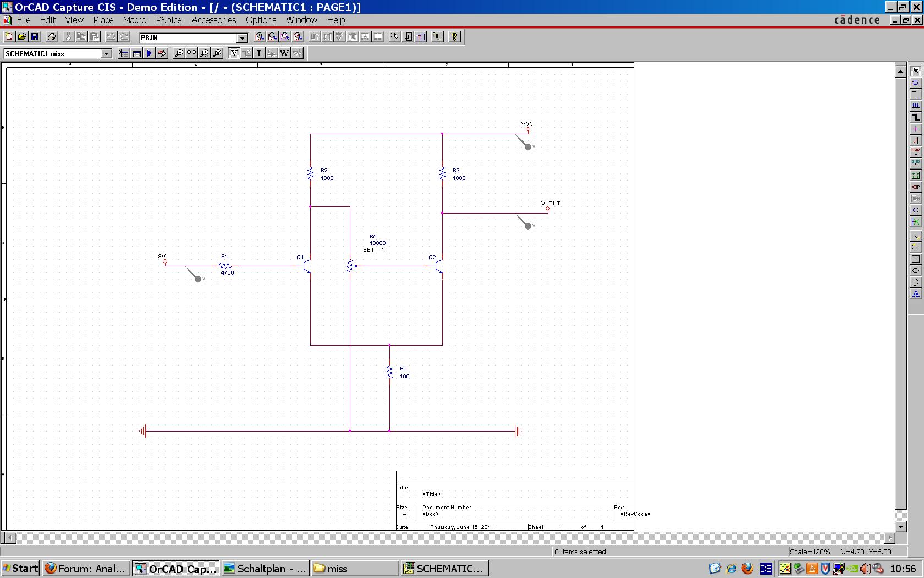
Task: Select the Place Power PWR tool
Action: coord(916,152)
